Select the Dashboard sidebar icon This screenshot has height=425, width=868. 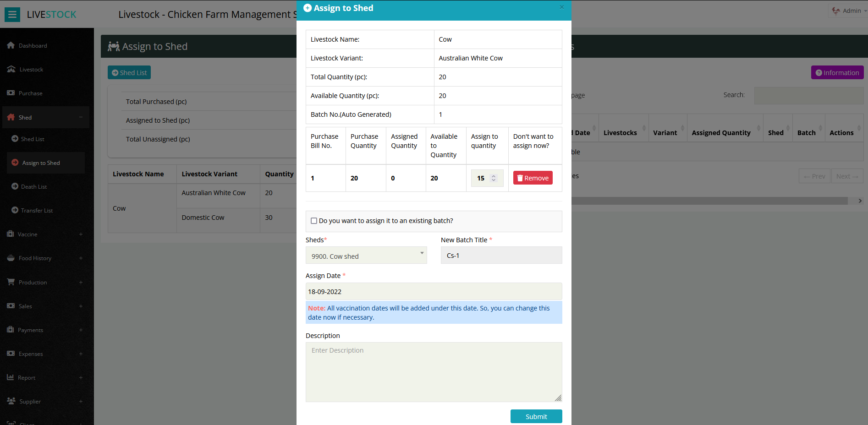point(11,45)
